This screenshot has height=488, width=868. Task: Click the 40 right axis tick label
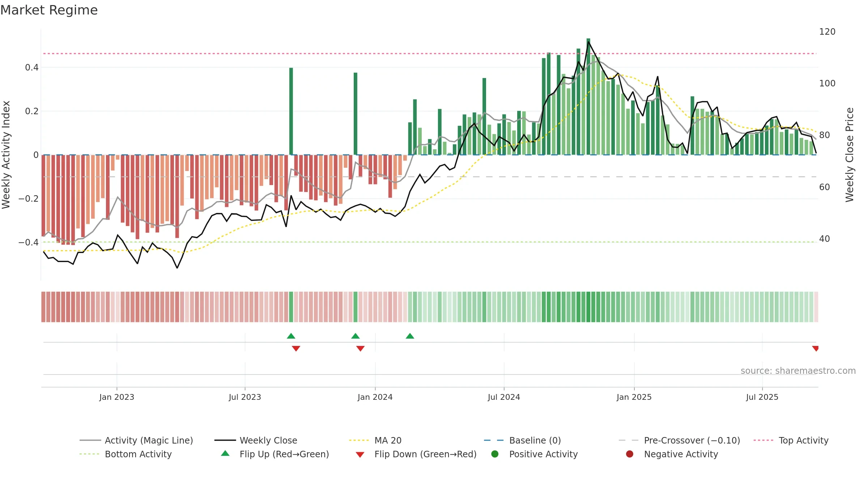coord(825,239)
